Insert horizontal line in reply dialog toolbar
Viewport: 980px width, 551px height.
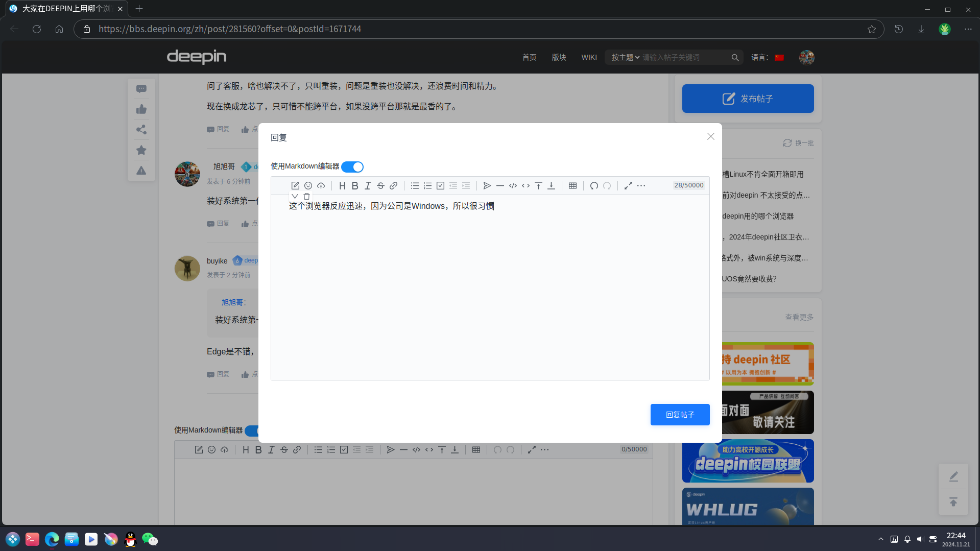pyautogui.click(x=500, y=186)
